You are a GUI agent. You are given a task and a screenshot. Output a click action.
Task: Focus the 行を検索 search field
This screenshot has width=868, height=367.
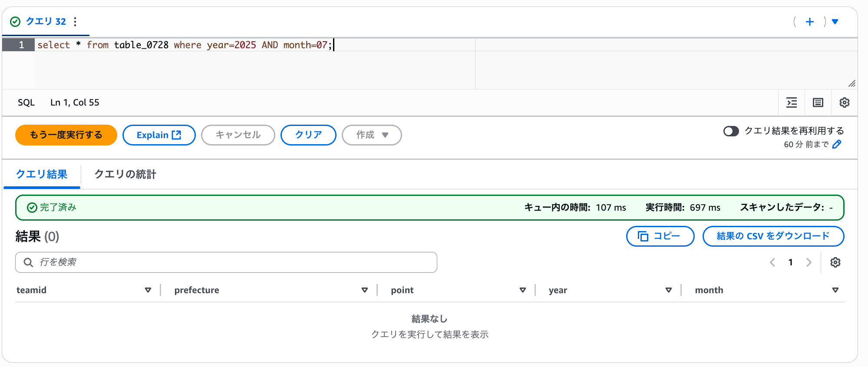[226, 262]
